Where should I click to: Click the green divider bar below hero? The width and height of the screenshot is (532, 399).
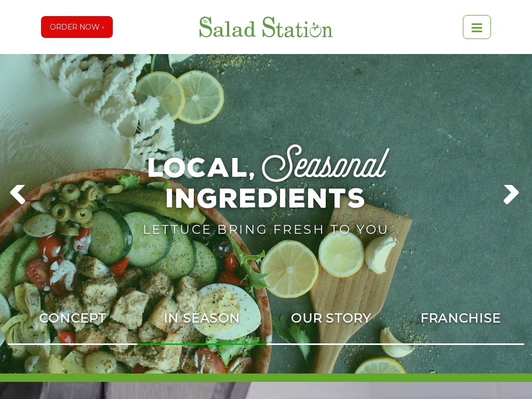pyautogui.click(x=266, y=378)
